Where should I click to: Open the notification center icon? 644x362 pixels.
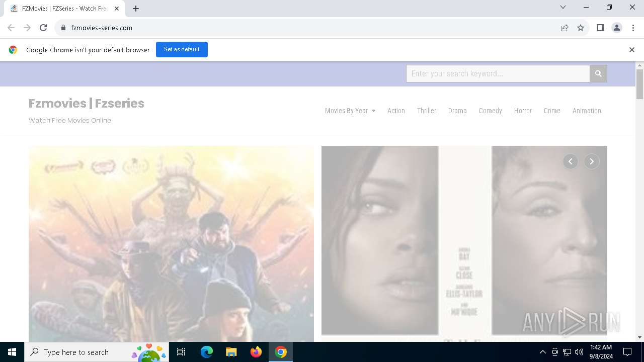coord(627,352)
